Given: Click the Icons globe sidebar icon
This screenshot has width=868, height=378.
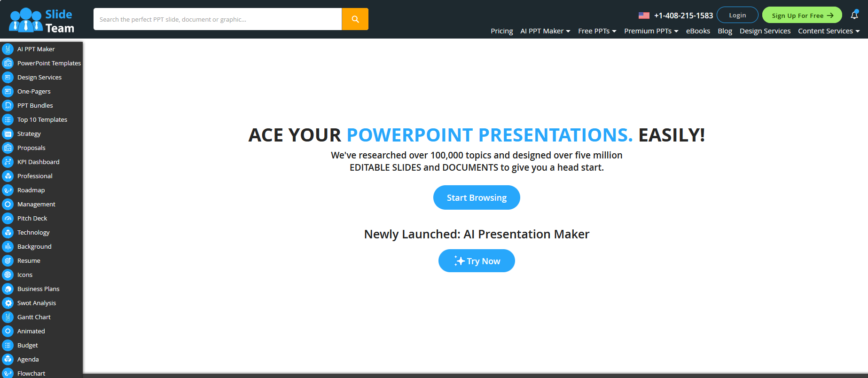Looking at the screenshot, I should point(8,275).
